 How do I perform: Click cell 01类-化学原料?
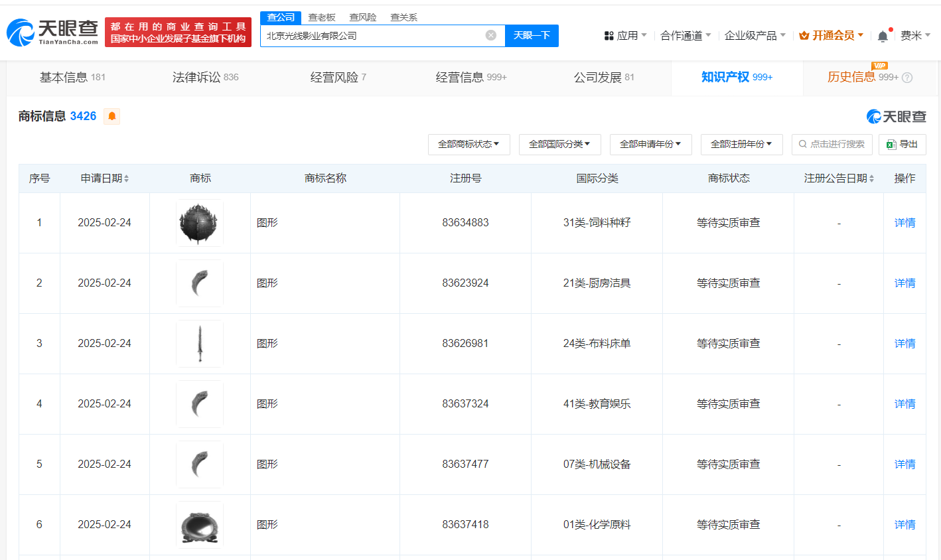pos(597,525)
